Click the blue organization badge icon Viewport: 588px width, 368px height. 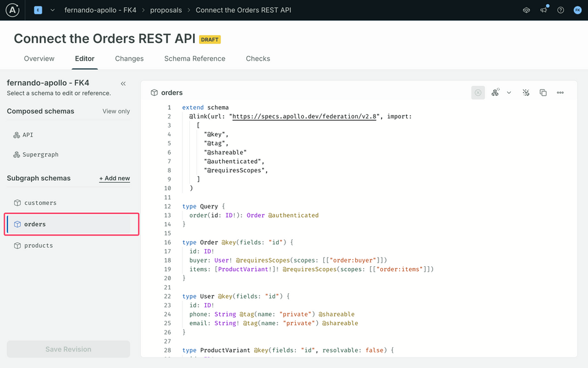point(38,10)
